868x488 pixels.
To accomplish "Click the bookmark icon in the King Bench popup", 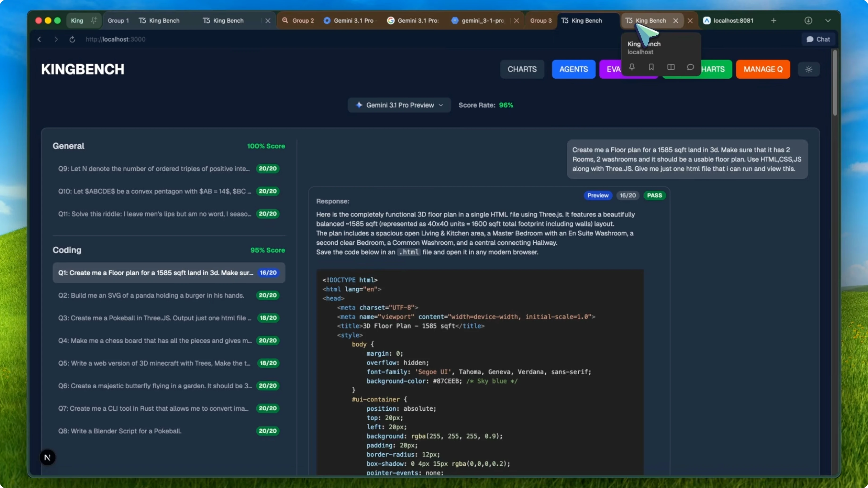I will pos(651,67).
